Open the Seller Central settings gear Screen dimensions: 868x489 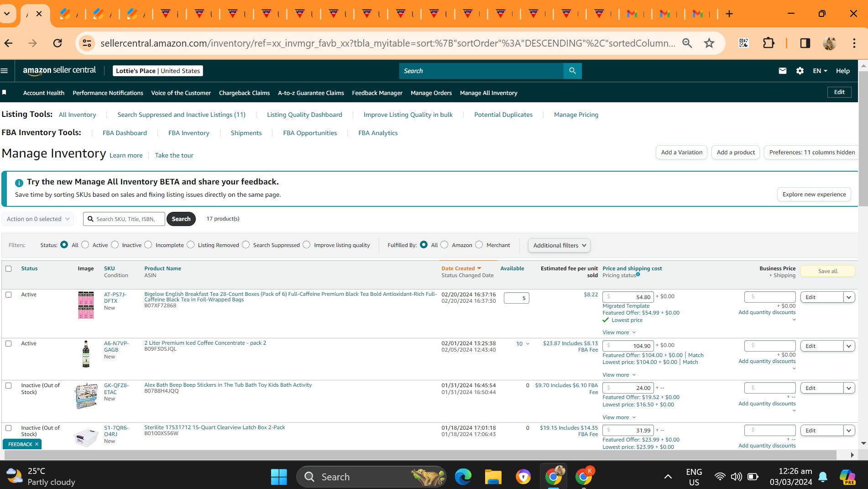(x=800, y=71)
